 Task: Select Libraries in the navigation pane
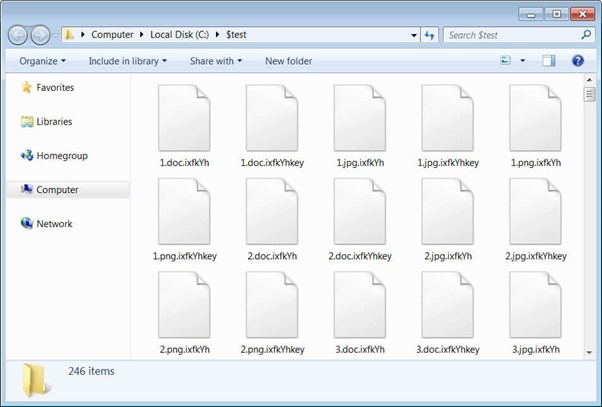point(54,122)
